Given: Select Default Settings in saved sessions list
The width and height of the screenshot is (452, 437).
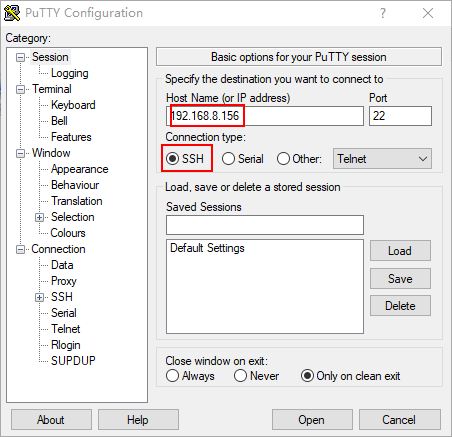Looking at the screenshot, I should coord(207,248).
